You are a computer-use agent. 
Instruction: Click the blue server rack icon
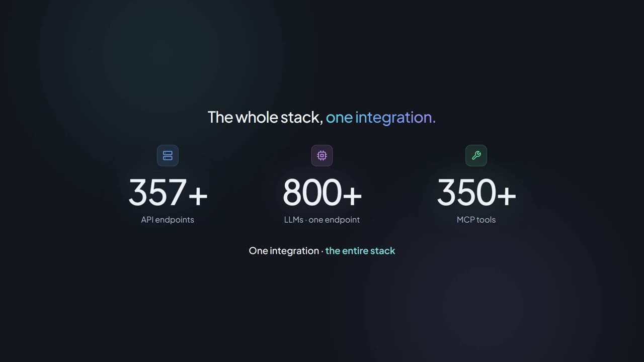click(168, 155)
